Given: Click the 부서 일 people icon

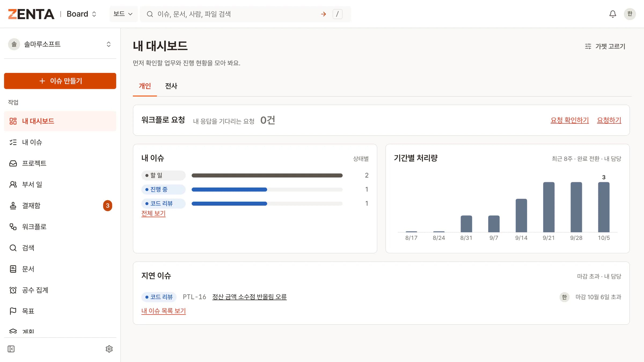Looking at the screenshot, I should tap(13, 184).
